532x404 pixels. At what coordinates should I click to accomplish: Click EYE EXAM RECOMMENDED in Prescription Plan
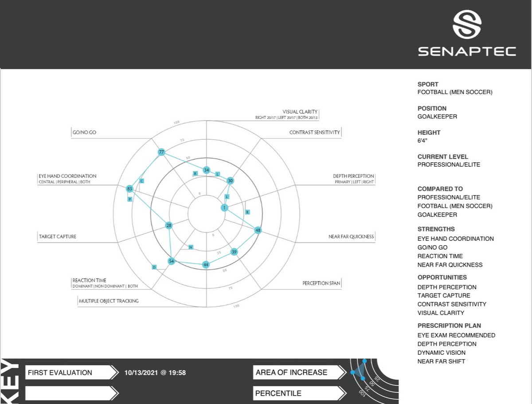[x=456, y=335]
